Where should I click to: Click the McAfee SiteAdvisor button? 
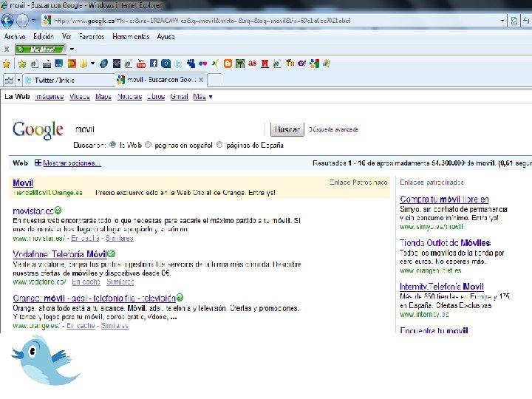(41, 50)
